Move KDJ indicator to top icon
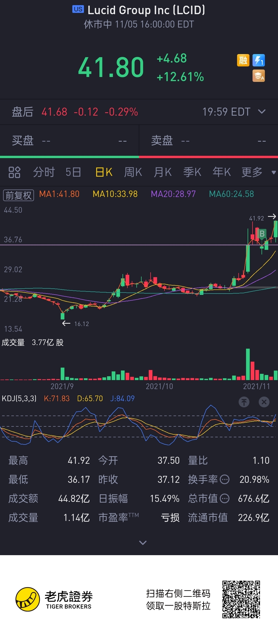 [x=244, y=402]
